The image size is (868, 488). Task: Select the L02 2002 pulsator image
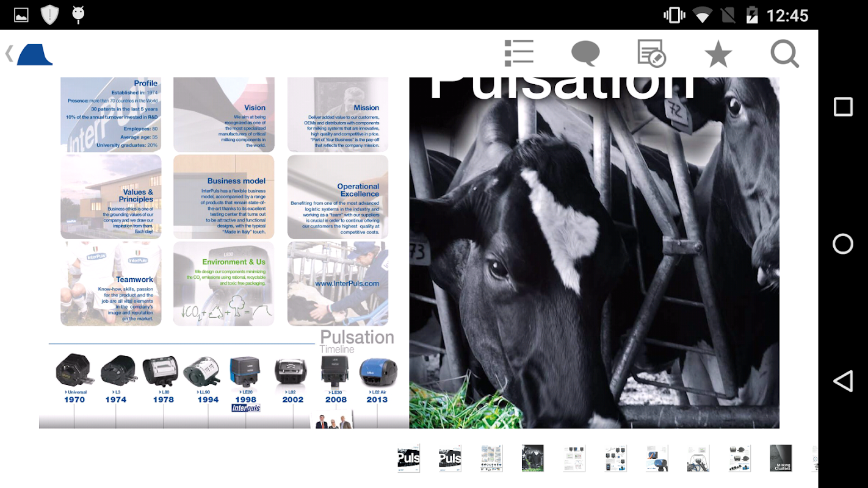click(291, 373)
